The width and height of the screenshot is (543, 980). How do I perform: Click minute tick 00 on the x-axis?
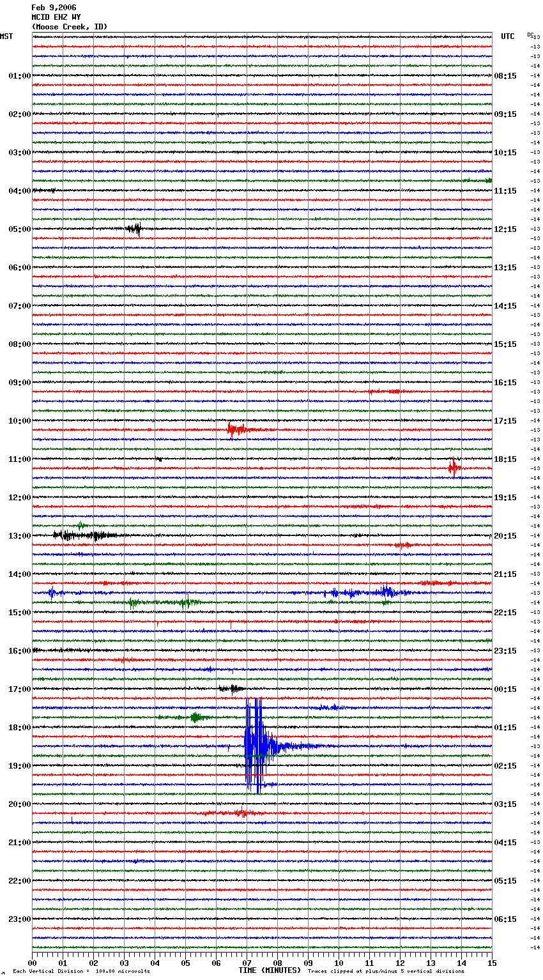33,963
